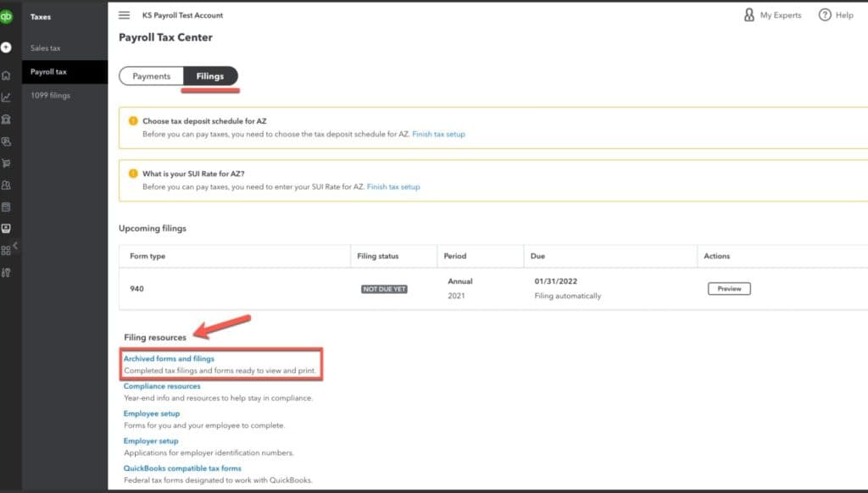This screenshot has width=868, height=493.
Task: Click Filing automatically text
Action: click(567, 296)
